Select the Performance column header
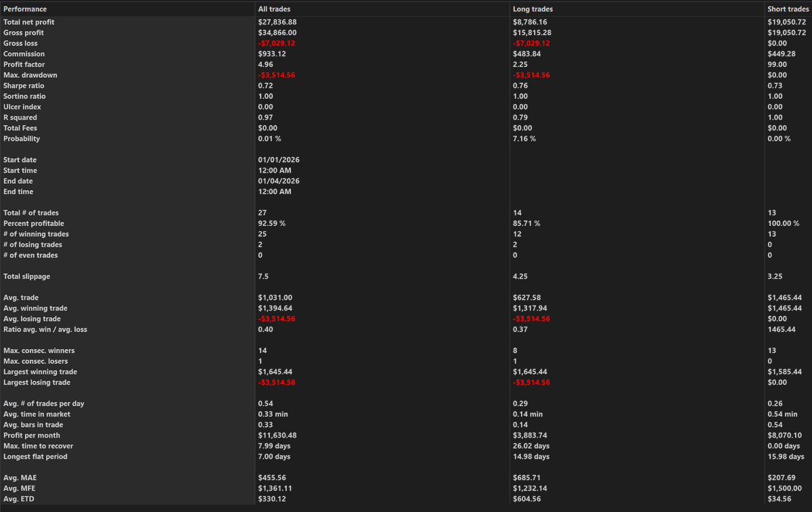Viewport: 812px width, 512px height. [25, 9]
